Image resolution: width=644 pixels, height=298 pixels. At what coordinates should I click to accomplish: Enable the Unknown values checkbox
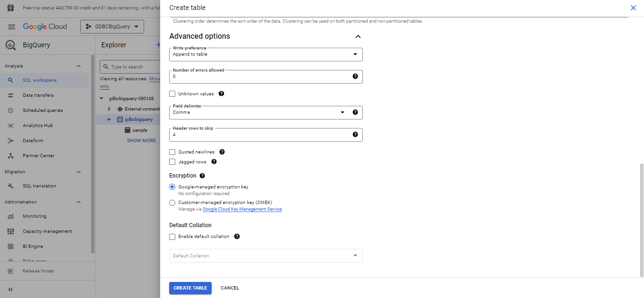point(172,94)
